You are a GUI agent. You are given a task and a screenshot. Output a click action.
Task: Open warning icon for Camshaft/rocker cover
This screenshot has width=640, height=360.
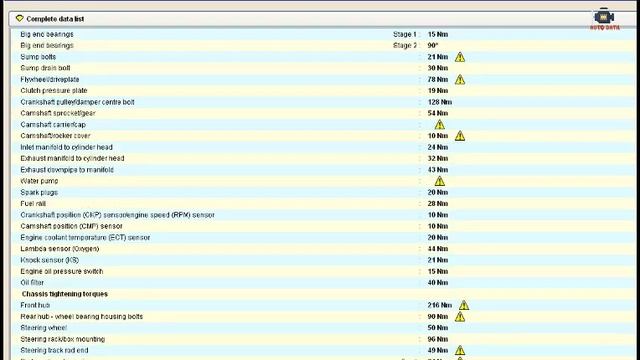point(460,136)
